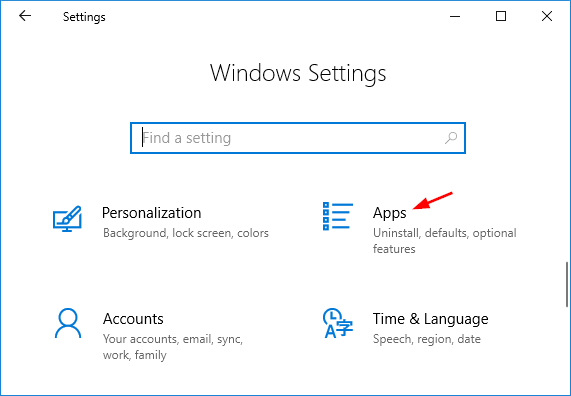The height and width of the screenshot is (396, 571).
Task: Click the Accounts person icon
Action: 68,324
